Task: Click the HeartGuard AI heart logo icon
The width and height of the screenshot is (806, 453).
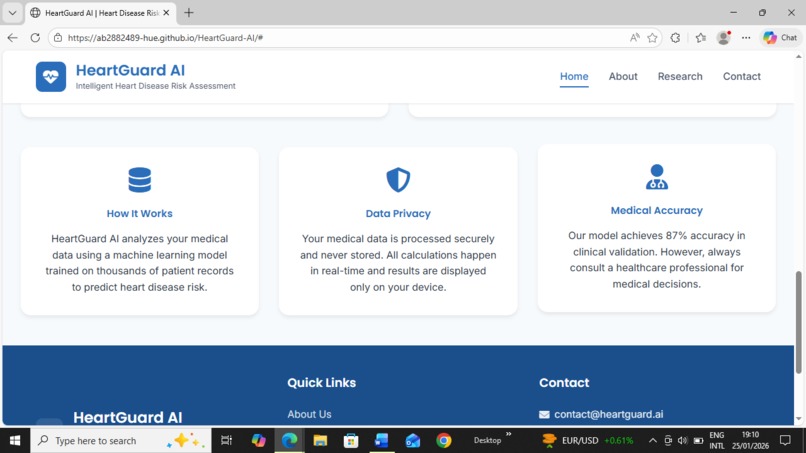Action: [51, 77]
